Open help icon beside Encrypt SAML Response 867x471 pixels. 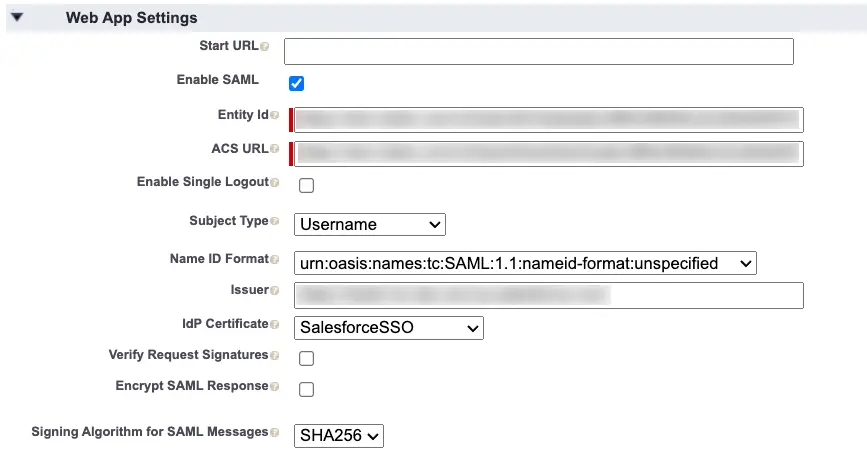point(274,386)
